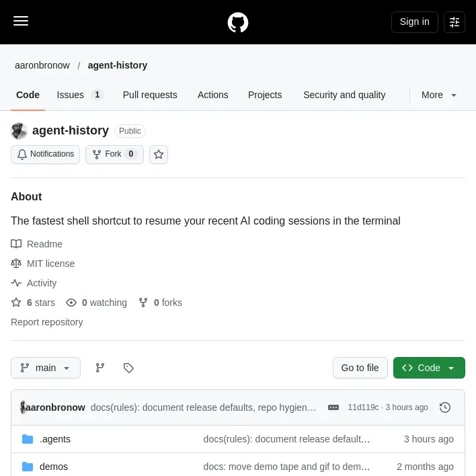Open commit hash 11d119c
Image resolution: width=476 pixels, height=476 pixels.
click(x=363, y=407)
